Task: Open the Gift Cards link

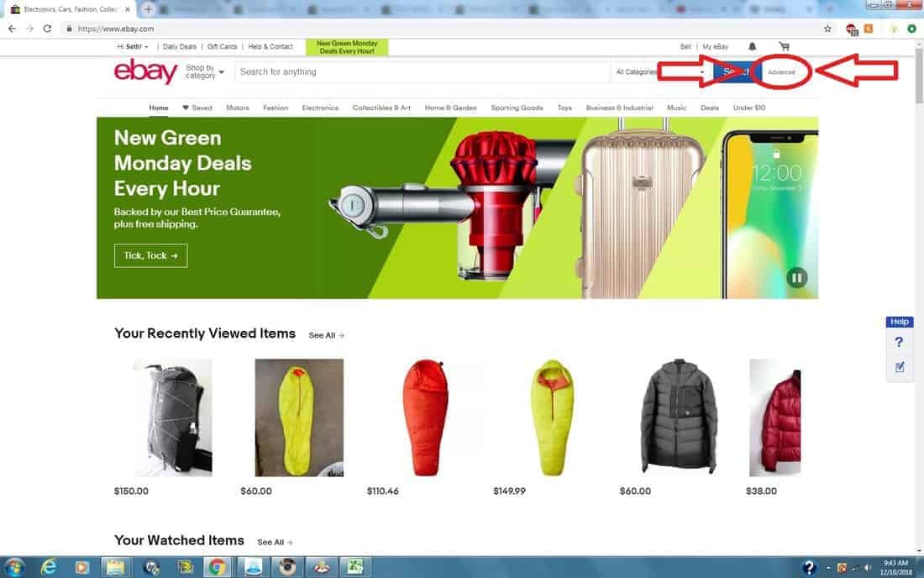Action: (x=222, y=46)
